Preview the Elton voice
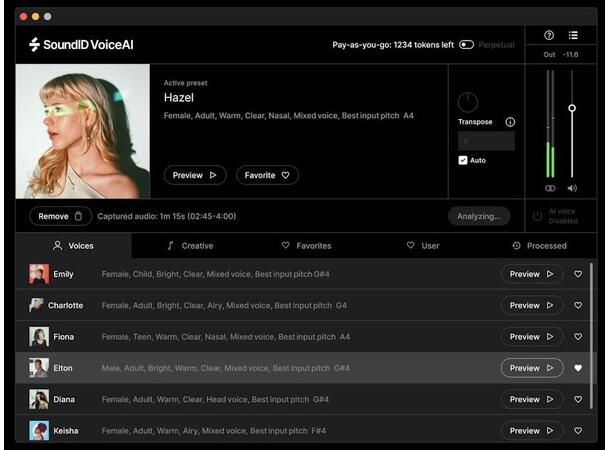The image size is (610, 450). (x=532, y=368)
